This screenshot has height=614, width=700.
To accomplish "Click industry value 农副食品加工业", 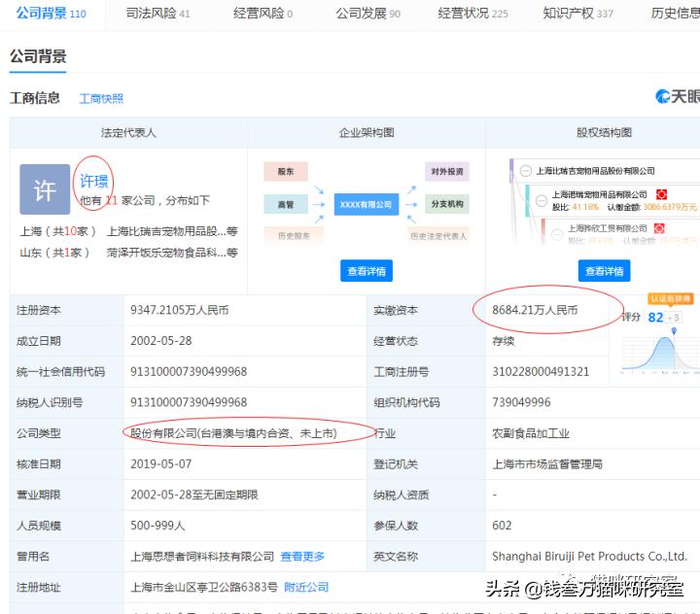I will [x=531, y=433].
